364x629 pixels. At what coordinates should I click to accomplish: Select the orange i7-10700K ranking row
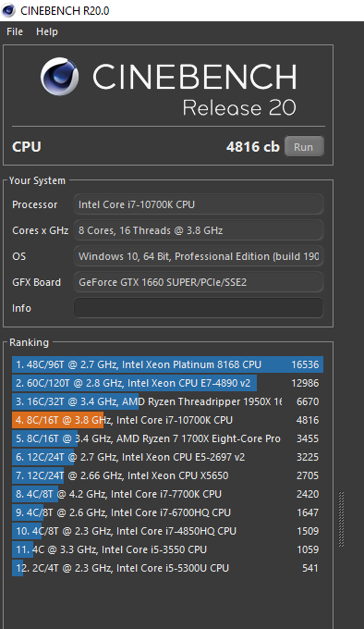point(167,420)
